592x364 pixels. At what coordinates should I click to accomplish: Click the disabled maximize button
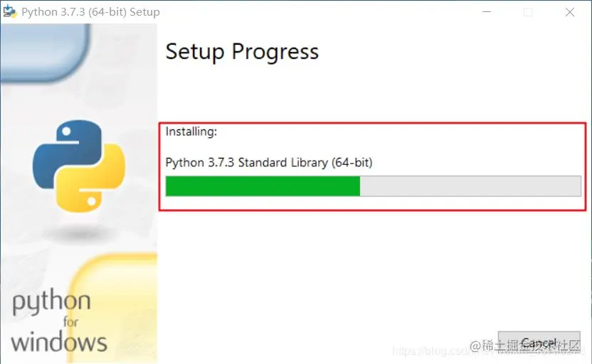528,13
